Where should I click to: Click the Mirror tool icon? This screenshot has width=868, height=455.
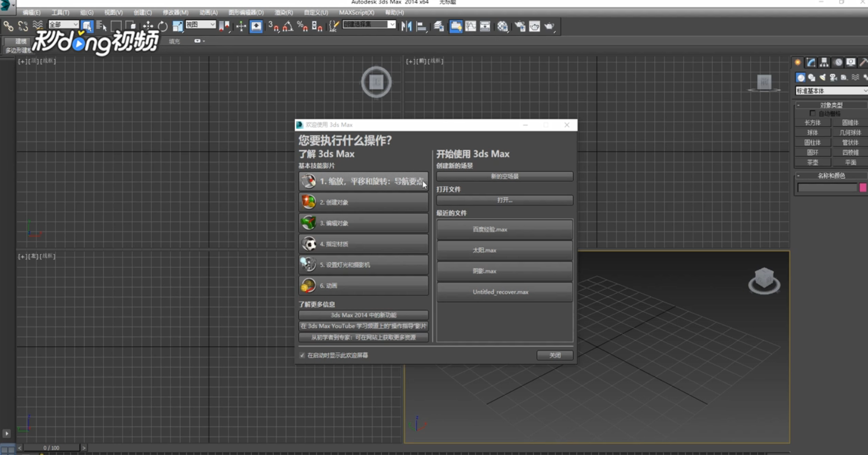(407, 26)
